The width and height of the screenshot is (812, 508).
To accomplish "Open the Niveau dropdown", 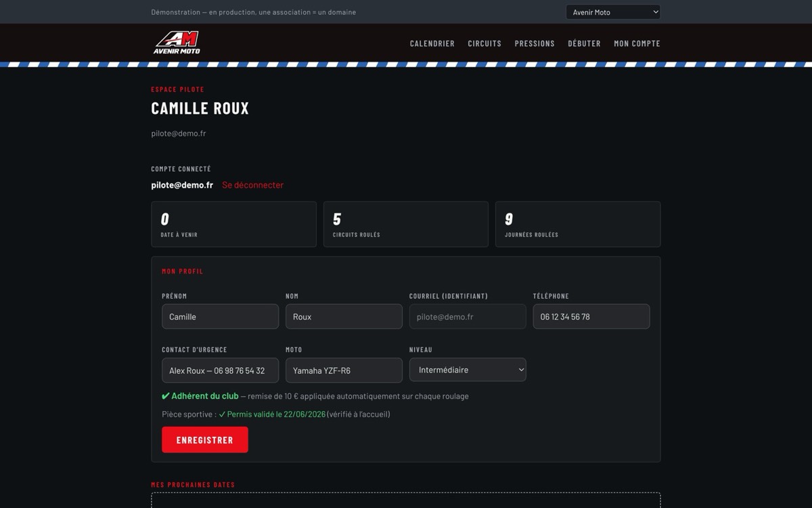I will click(468, 370).
